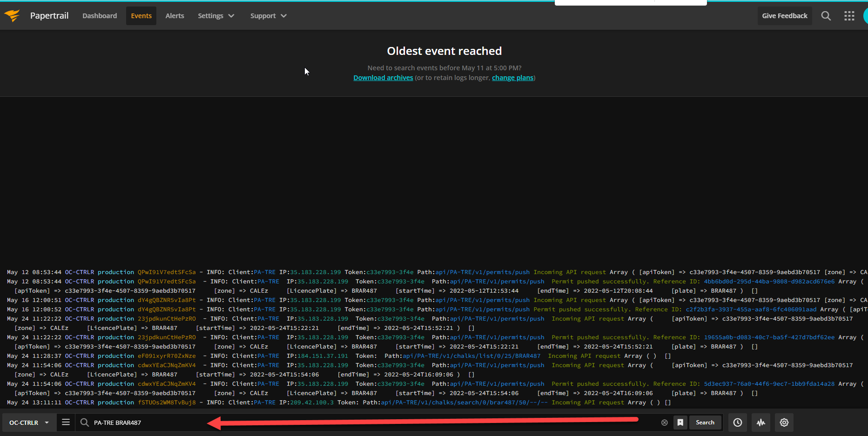Click program fSTUOs2WM8TvBuj8 in May 24 13:11:11 row
868x436 pixels.
point(167,402)
